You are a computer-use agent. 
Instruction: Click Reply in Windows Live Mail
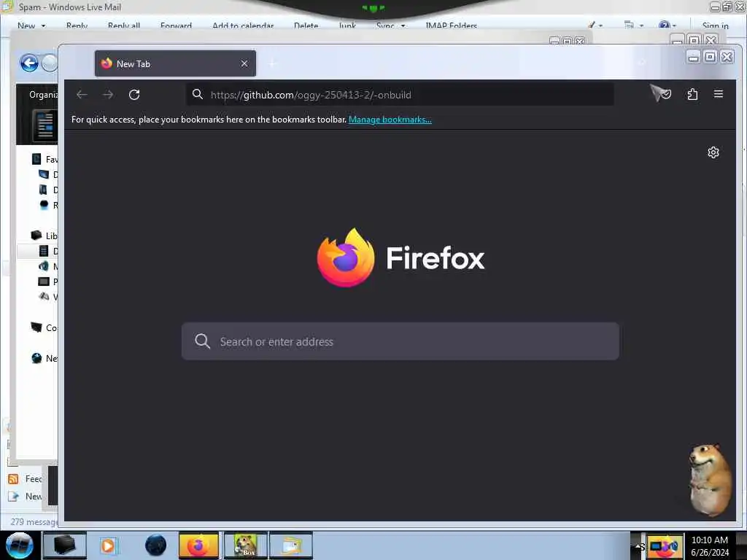tap(77, 26)
